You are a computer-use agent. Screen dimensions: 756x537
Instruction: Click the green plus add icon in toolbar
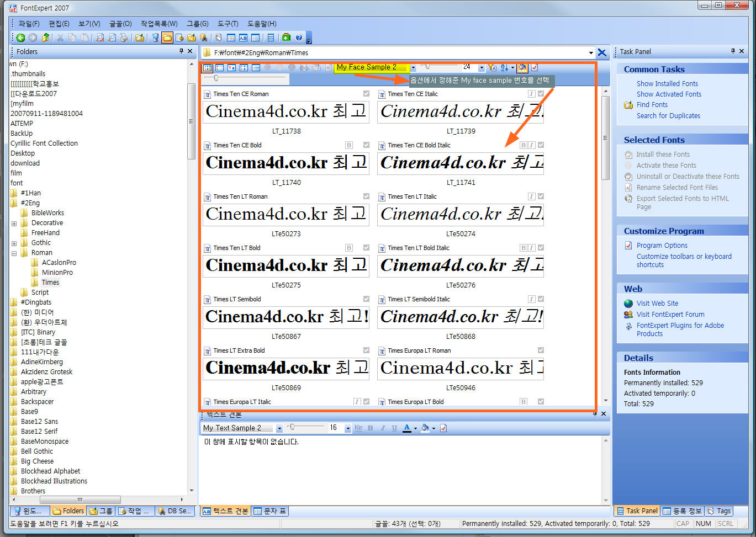[x=286, y=38]
